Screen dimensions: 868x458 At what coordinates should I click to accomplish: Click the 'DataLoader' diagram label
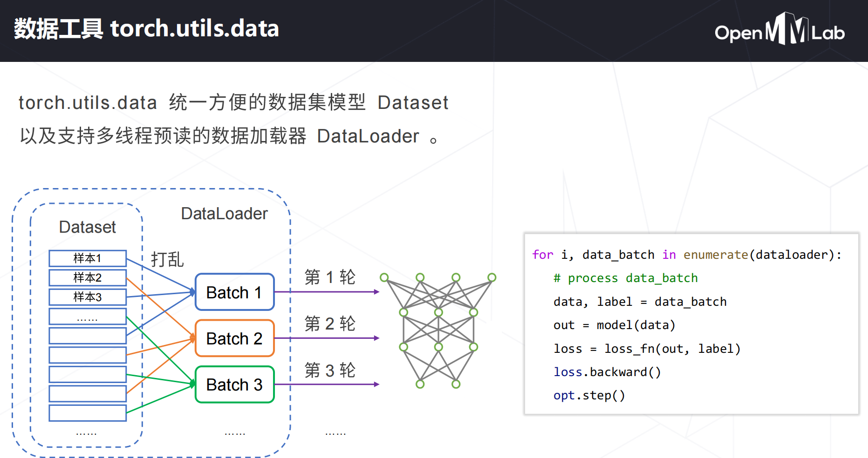224,214
